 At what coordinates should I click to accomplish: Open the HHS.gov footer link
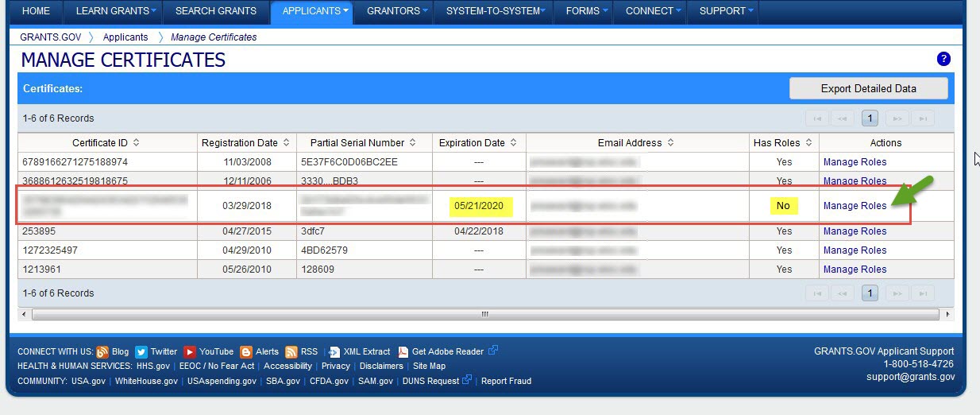tap(152, 367)
